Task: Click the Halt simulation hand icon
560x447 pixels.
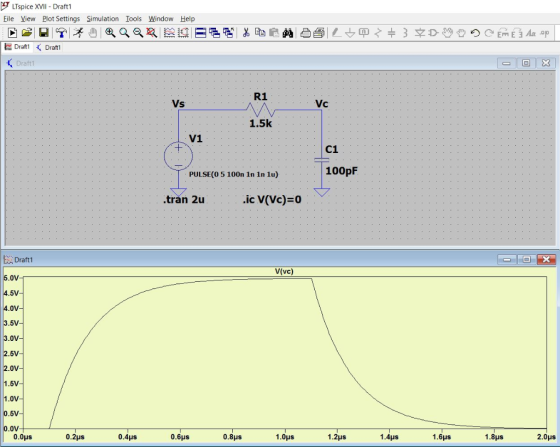Action: tap(93, 33)
